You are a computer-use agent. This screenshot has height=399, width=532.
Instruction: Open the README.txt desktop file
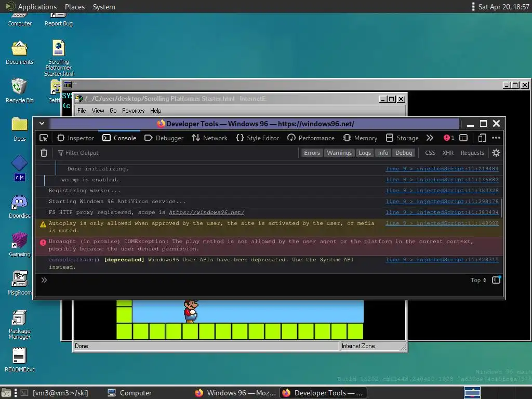(19, 360)
